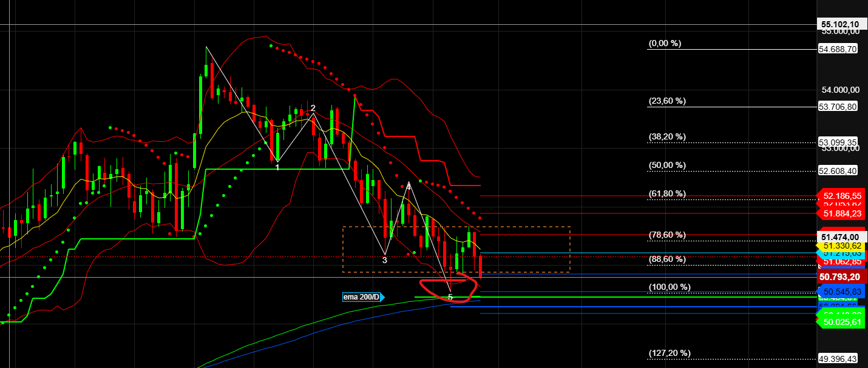Screen dimensions: 868x368
Task: Select the '(127,20 %)' Fibonacci level label
Action: pos(670,353)
